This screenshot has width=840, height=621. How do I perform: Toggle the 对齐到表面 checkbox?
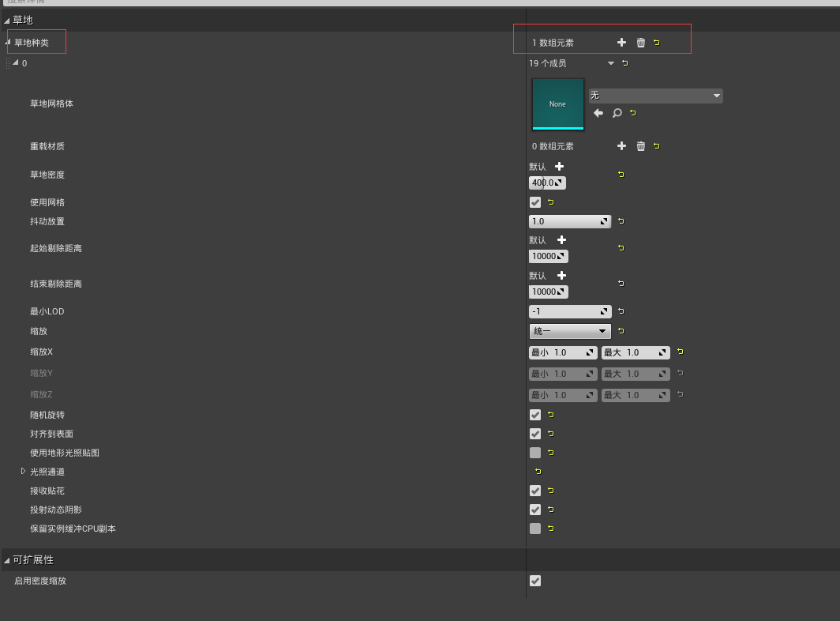pos(535,433)
